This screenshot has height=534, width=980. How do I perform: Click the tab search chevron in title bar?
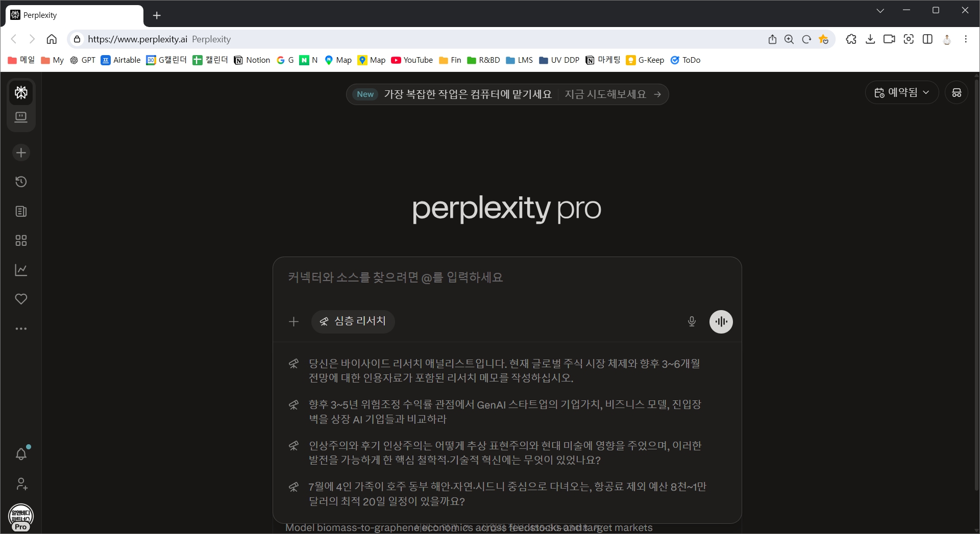[x=880, y=11]
